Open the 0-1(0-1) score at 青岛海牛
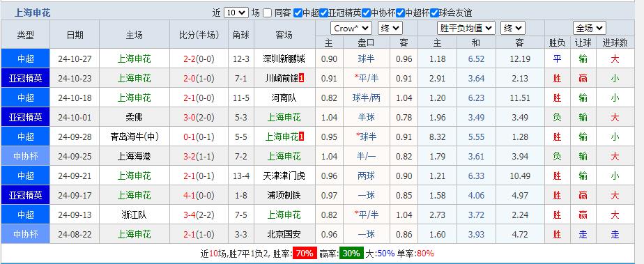Screen dimensions: 644x264 tap(199, 137)
